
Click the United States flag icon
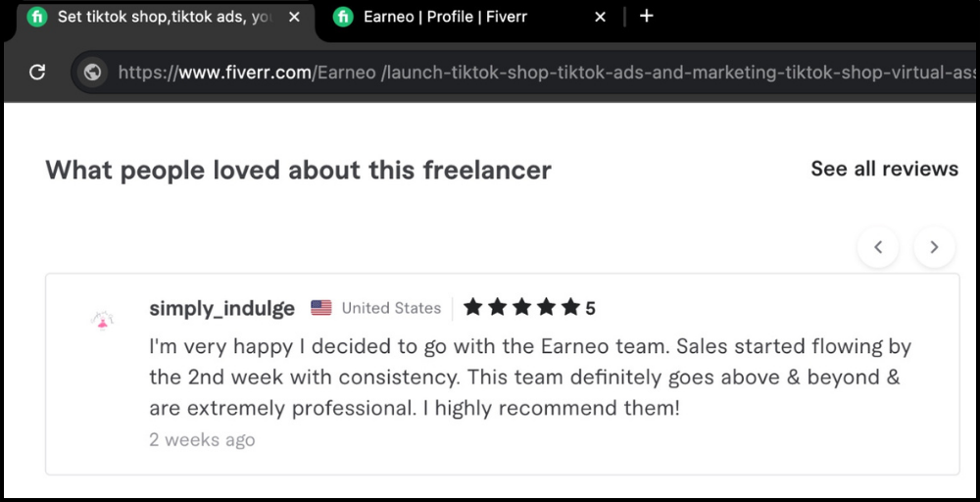click(x=321, y=308)
